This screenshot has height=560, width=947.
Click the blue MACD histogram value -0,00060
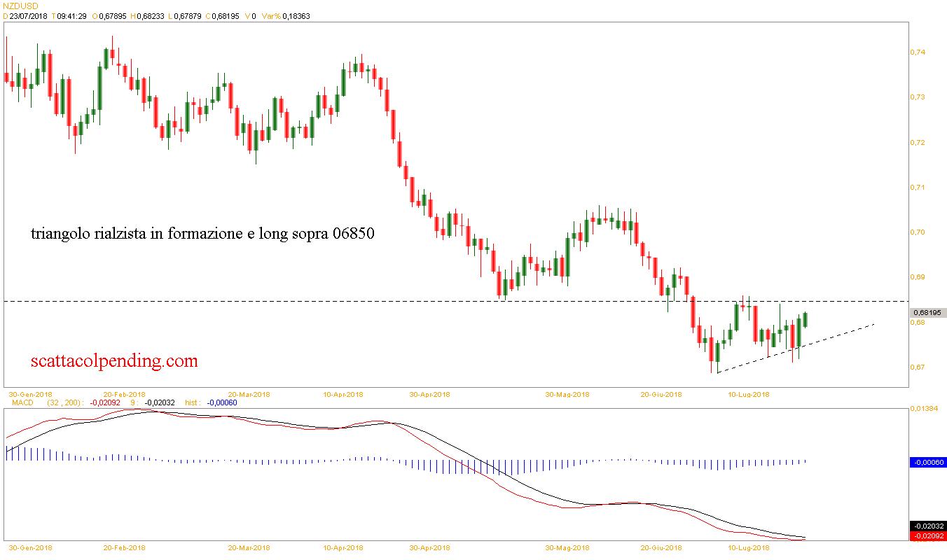(927, 462)
